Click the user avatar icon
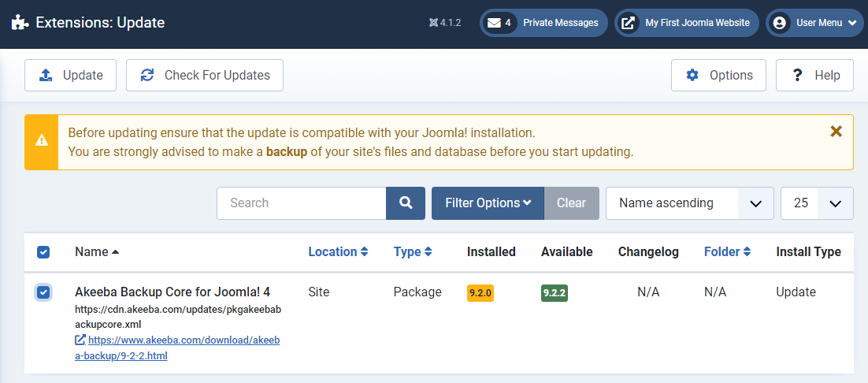Image resolution: width=868 pixels, height=383 pixels. [780, 23]
